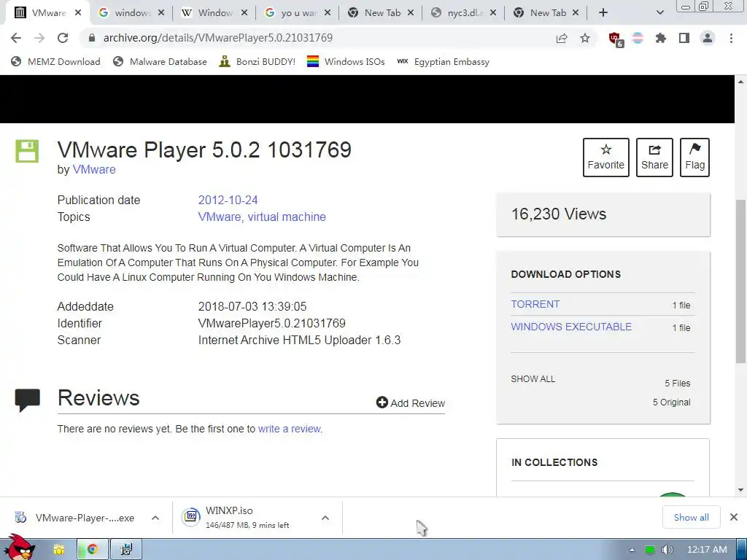Open the tab search chevron

659,13
